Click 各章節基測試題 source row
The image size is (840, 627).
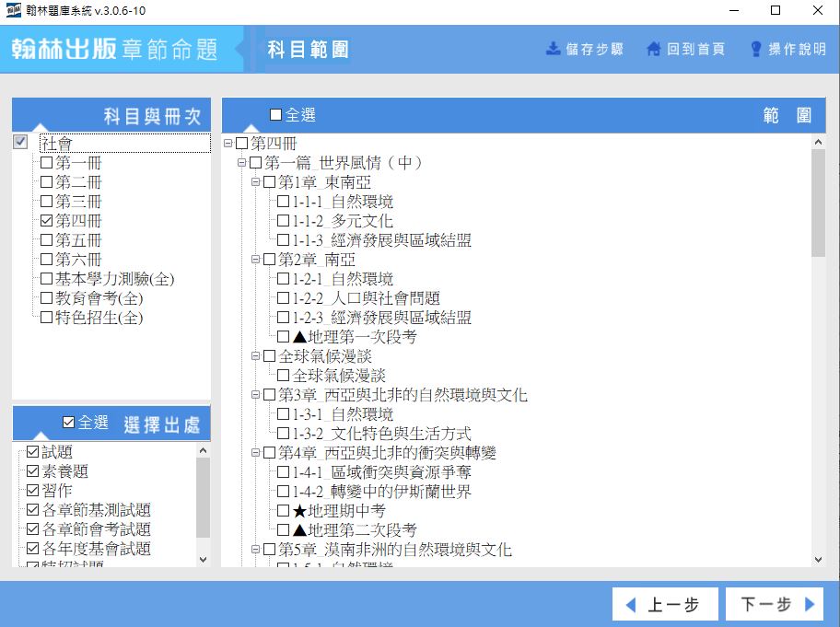96,510
